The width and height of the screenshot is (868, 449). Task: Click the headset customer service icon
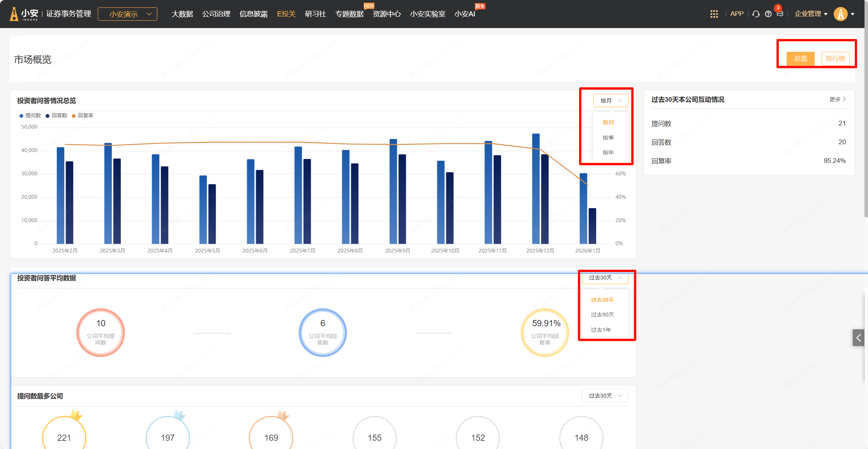point(756,14)
